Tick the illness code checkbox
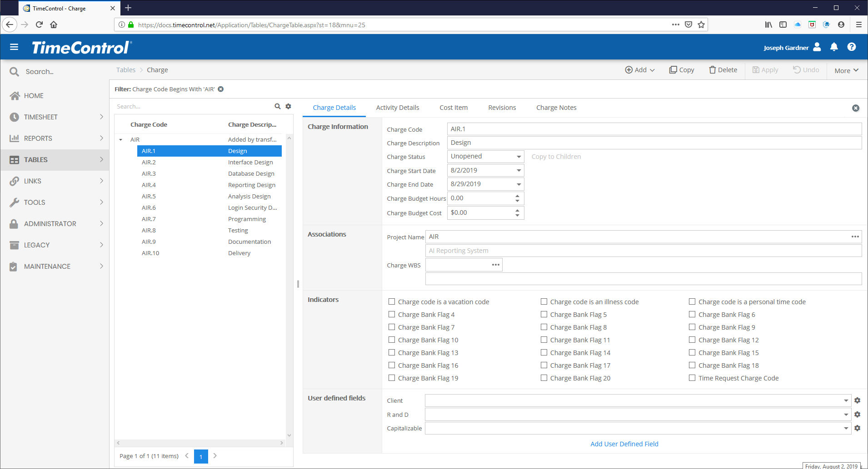The width and height of the screenshot is (868, 469). [x=544, y=301]
